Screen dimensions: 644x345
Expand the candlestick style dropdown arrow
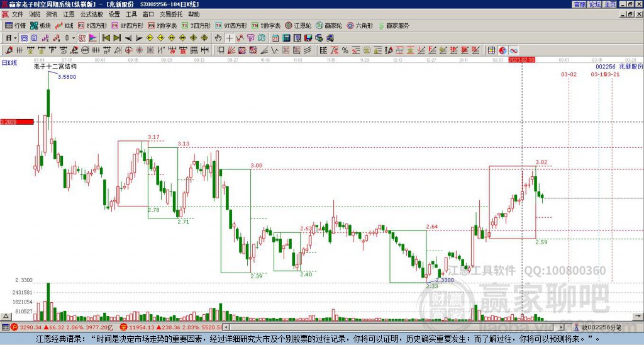(74, 38)
